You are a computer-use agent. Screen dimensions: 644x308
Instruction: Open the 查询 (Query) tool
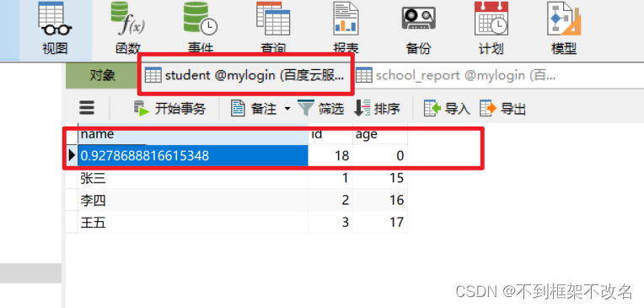coord(273,29)
